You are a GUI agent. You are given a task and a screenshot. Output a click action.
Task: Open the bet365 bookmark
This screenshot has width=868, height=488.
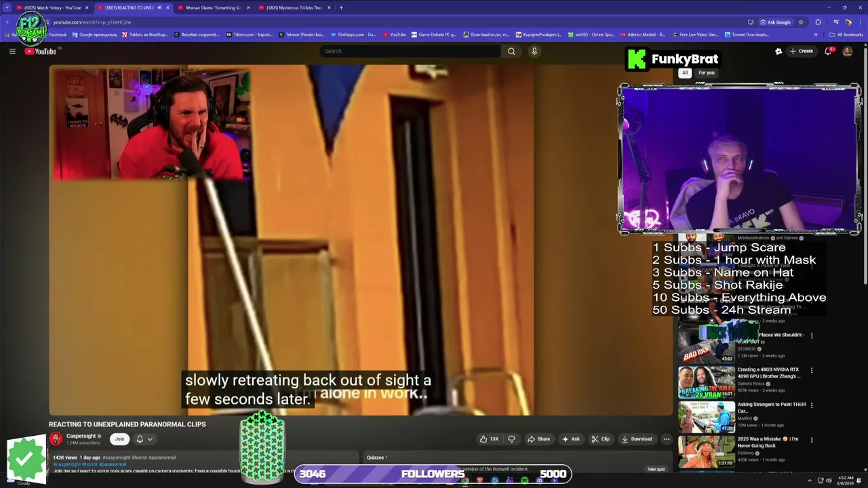click(x=591, y=35)
